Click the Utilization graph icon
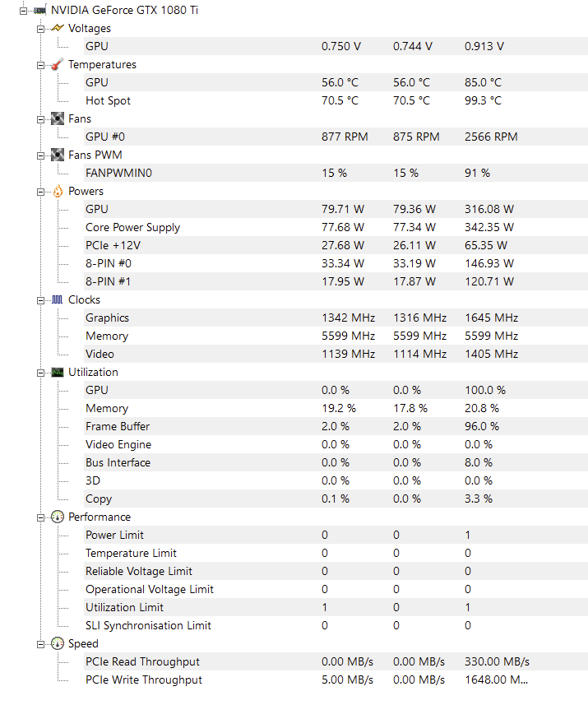 point(57,373)
